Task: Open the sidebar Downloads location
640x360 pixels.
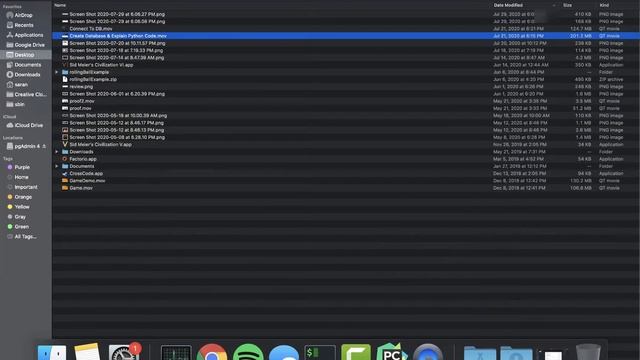Action: coord(27,75)
